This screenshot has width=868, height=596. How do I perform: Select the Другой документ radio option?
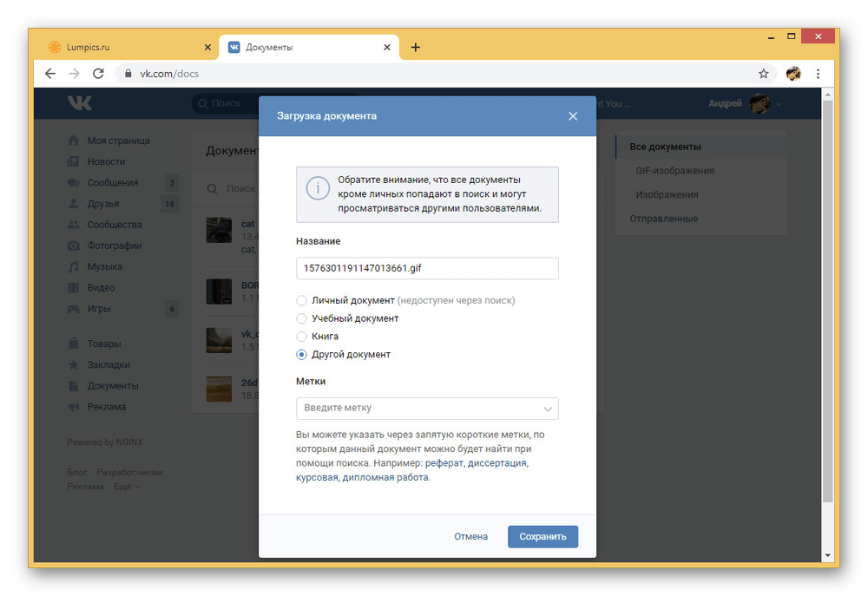click(x=301, y=355)
